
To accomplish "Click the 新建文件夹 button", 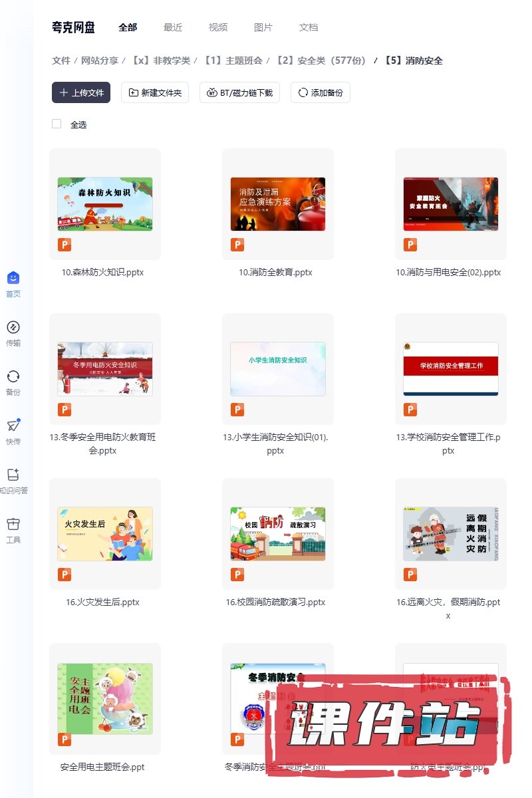I will [x=155, y=92].
